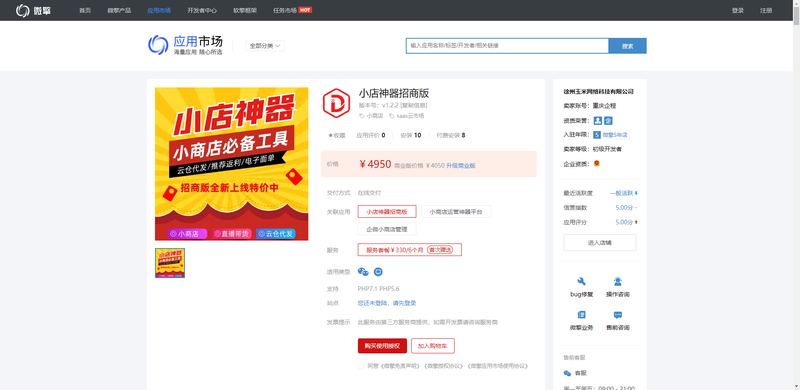Screen dimensions: 800x390
Task: Click the 注册 link at top right
Action: click(x=766, y=10)
